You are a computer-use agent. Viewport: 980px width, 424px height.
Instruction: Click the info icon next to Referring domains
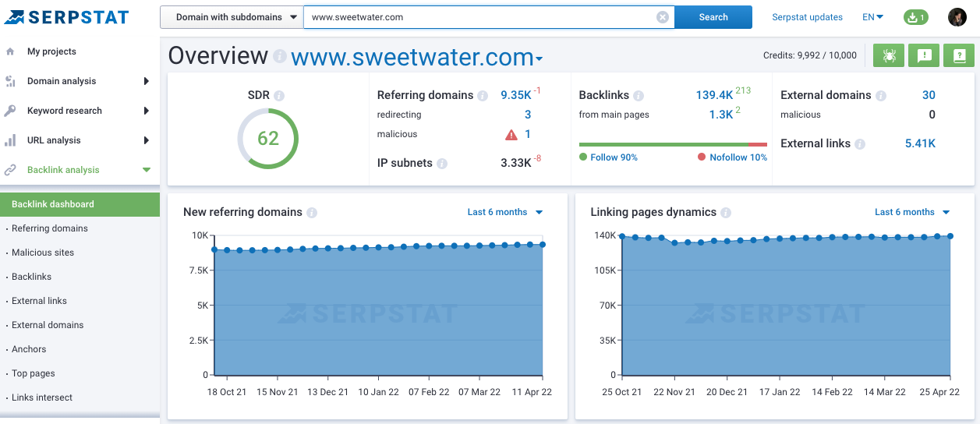483,96
